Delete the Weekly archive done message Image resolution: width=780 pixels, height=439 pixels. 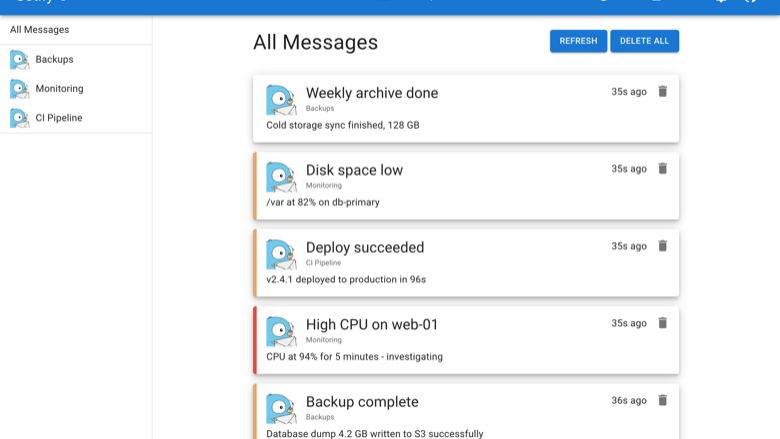662,91
